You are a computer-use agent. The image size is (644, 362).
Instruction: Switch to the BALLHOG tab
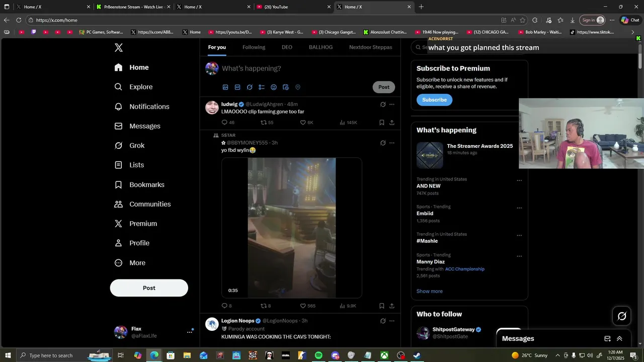320,47
